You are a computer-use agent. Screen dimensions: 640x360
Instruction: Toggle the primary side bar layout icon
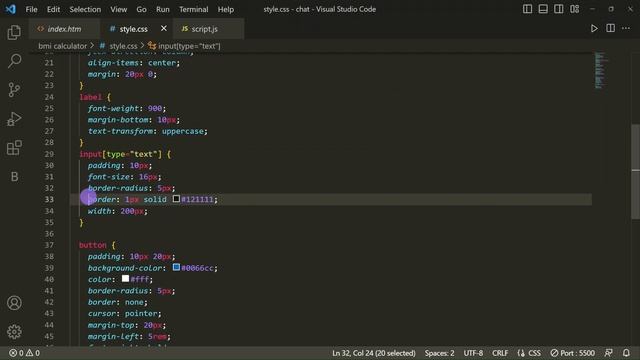[x=527, y=9]
